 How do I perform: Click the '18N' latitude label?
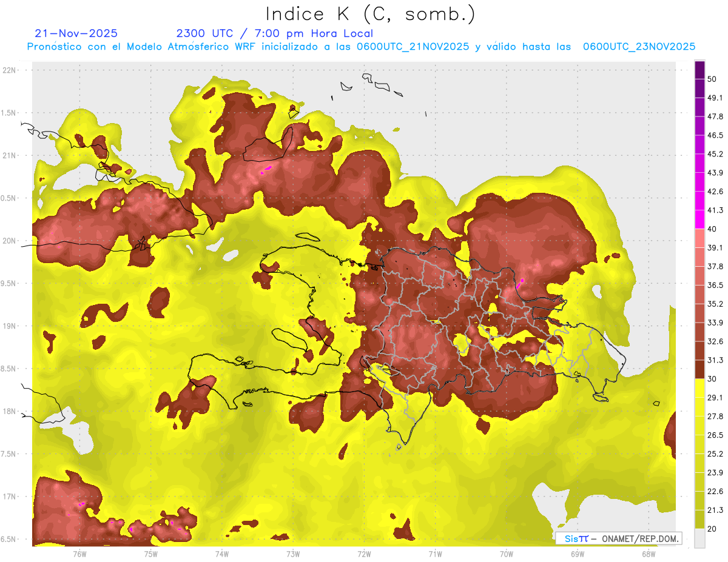pos(10,411)
